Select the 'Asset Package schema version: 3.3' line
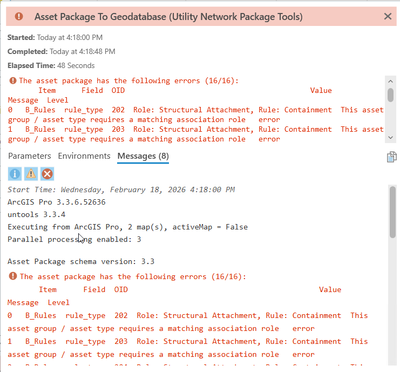 click(81, 261)
